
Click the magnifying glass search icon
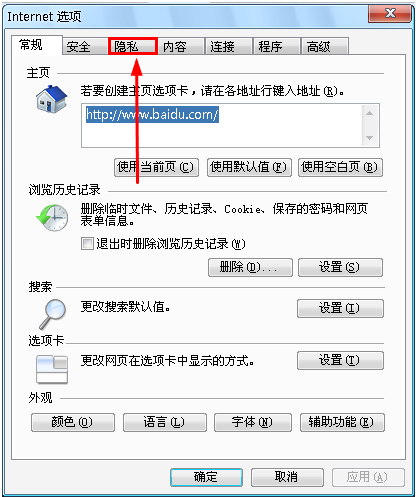52,314
